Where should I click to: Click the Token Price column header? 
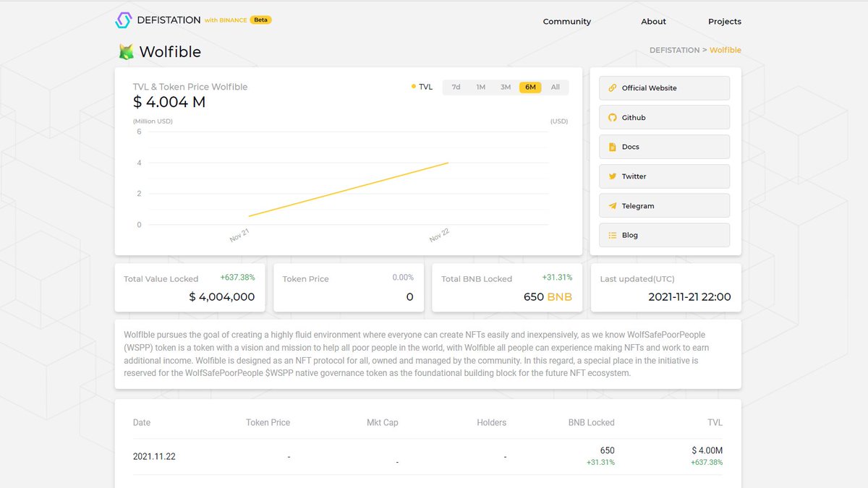(x=268, y=423)
